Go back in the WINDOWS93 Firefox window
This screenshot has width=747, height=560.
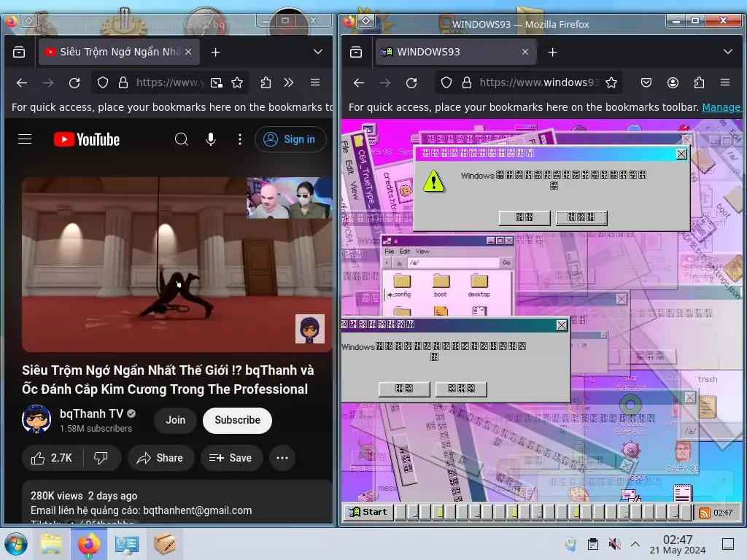pos(359,83)
